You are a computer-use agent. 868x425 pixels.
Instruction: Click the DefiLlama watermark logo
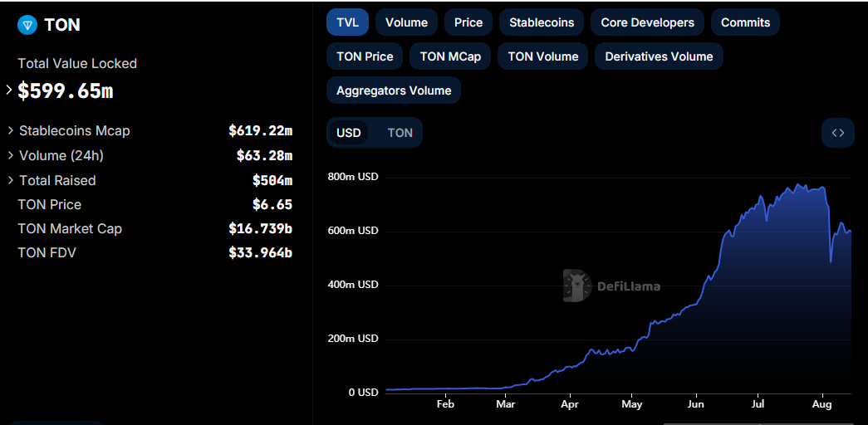point(611,286)
